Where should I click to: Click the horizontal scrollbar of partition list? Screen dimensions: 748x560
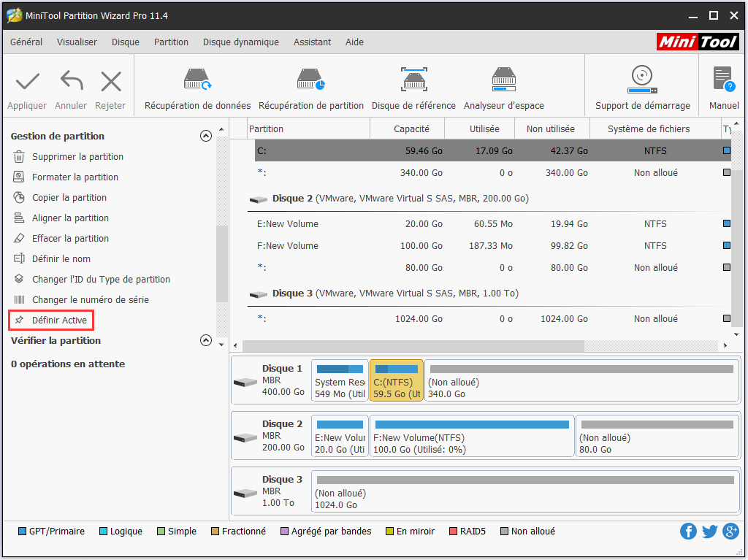413,345
